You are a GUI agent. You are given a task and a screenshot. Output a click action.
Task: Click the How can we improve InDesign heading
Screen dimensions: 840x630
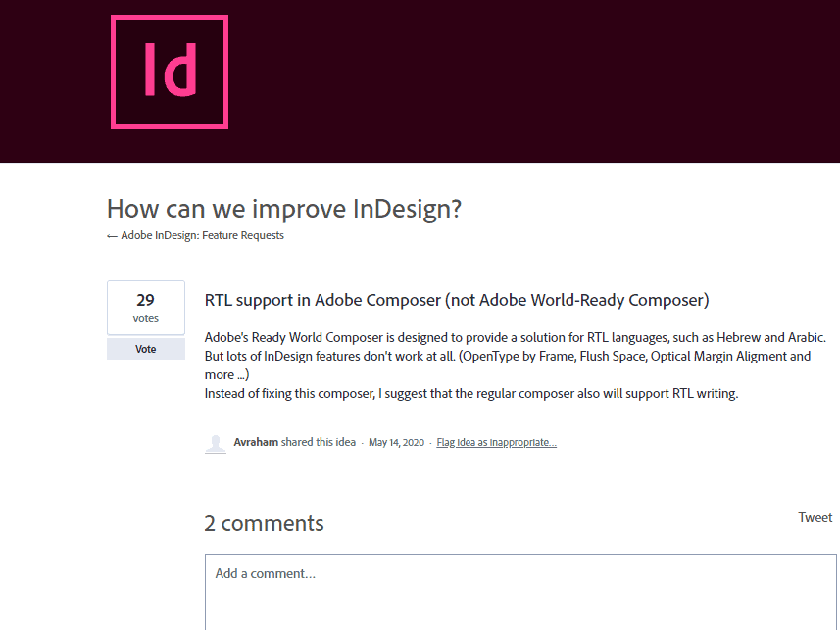[283, 209]
